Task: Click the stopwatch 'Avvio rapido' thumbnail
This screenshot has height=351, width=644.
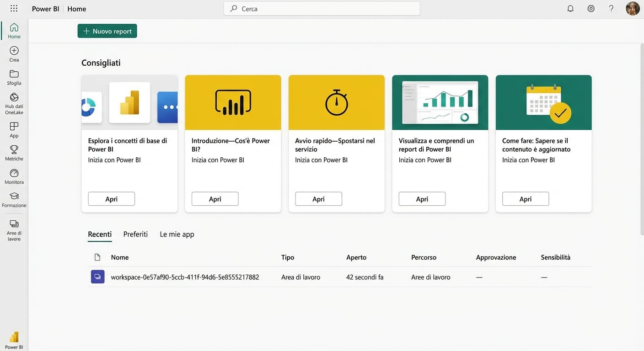Action: click(337, 102)
